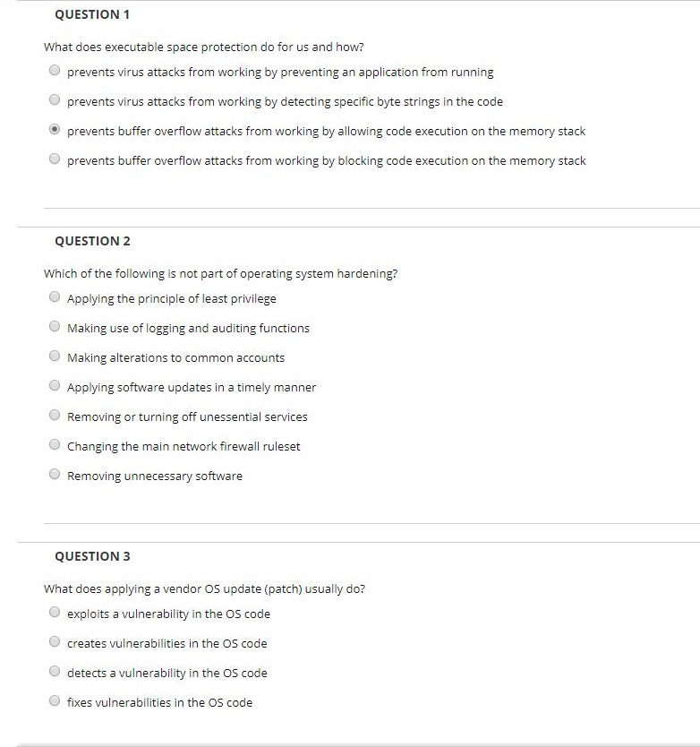Image resolution: width=700 pixels, height=747 pixels.
Task: Pick 'Applying software updates in a timely manner'
Action: 55,385
